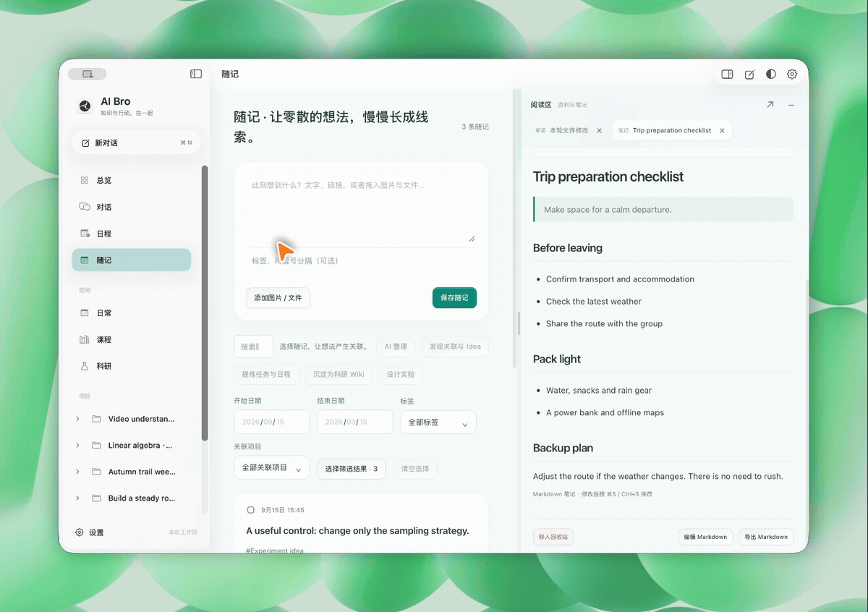Click 选择筛选结果 · 3 button

point(352,469)
